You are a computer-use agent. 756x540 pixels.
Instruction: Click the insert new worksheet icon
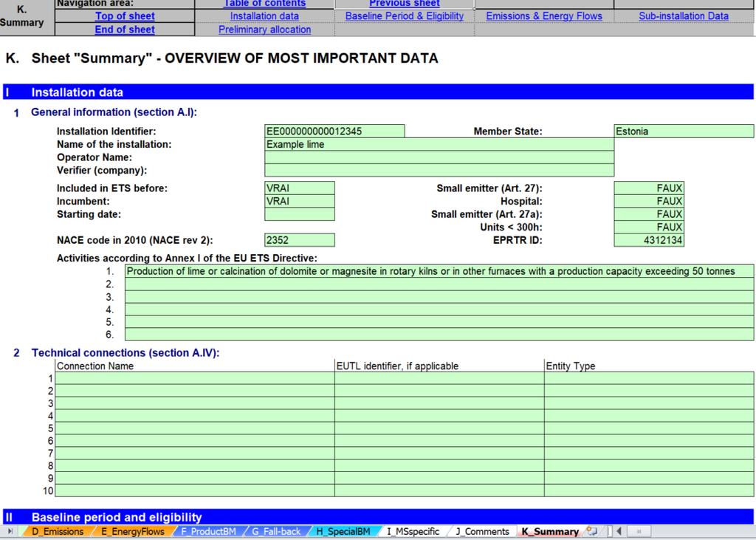tap(592, 531)
